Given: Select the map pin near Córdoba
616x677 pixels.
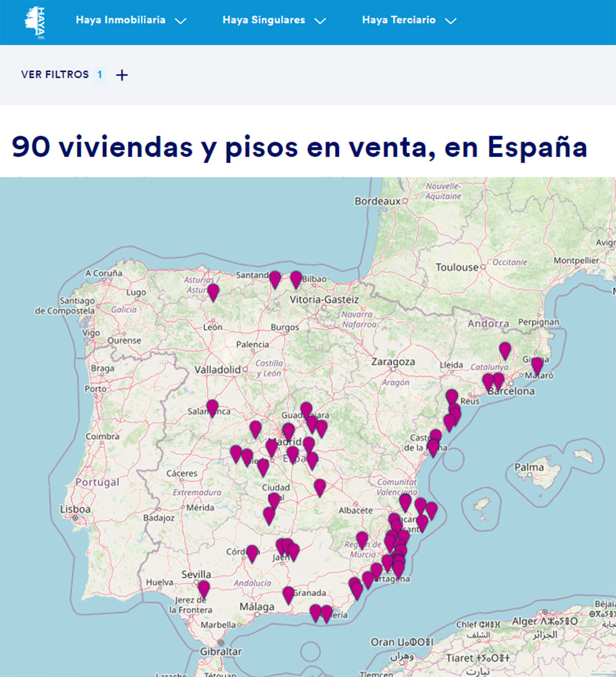Looking at the screenshot, I should pos(252,553).
